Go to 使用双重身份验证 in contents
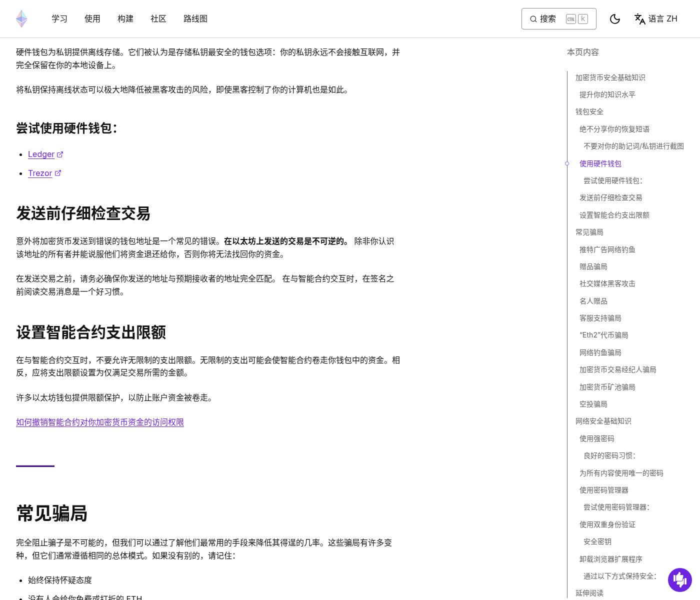This screenshot has height=600, width=700. 607,524
